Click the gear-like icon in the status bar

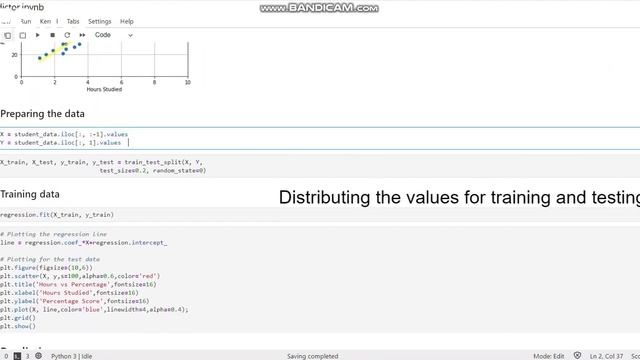pyautogui.click(x=38, y=356)
